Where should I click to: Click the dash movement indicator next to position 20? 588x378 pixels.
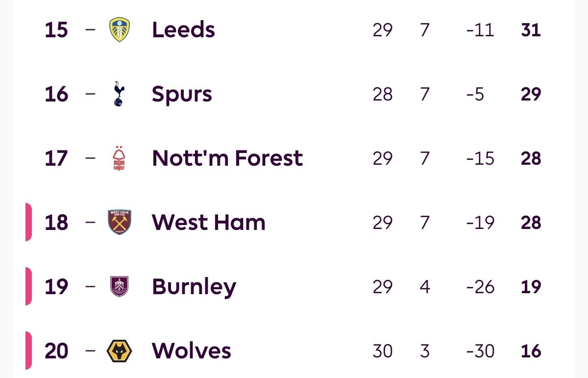click(x=90, y=351)
